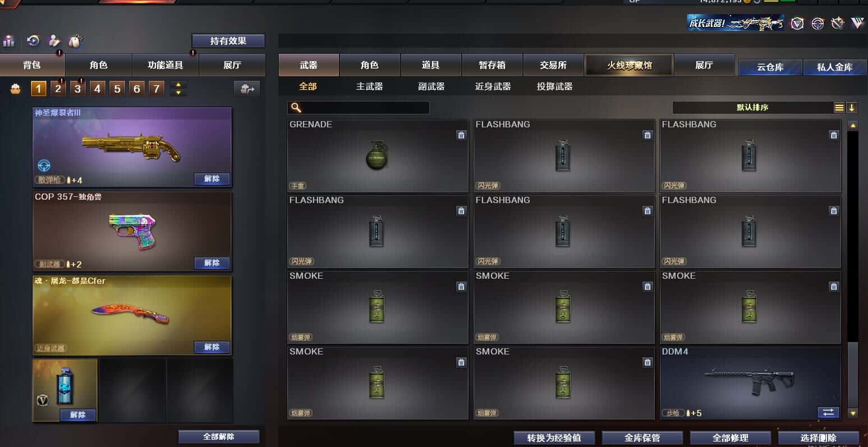Choose the 主武器 category filter

coord(370,86)
